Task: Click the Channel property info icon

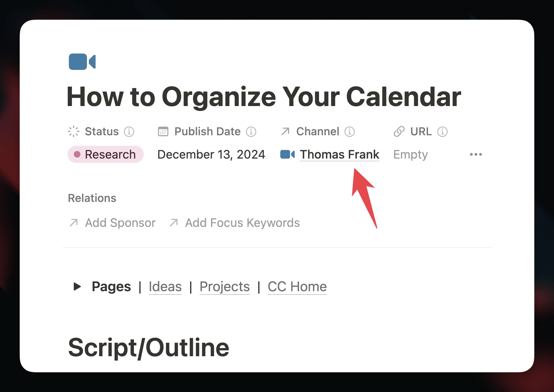Action: (x=350, y=132)
